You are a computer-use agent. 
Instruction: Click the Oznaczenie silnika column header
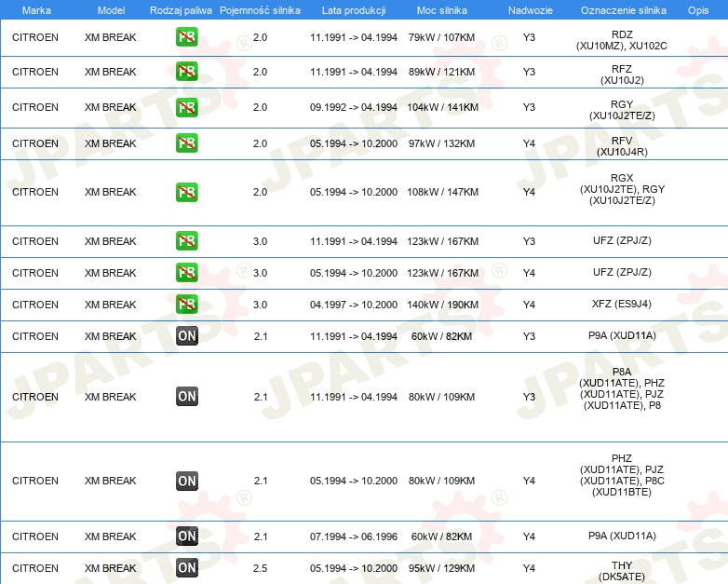point(624,10)
